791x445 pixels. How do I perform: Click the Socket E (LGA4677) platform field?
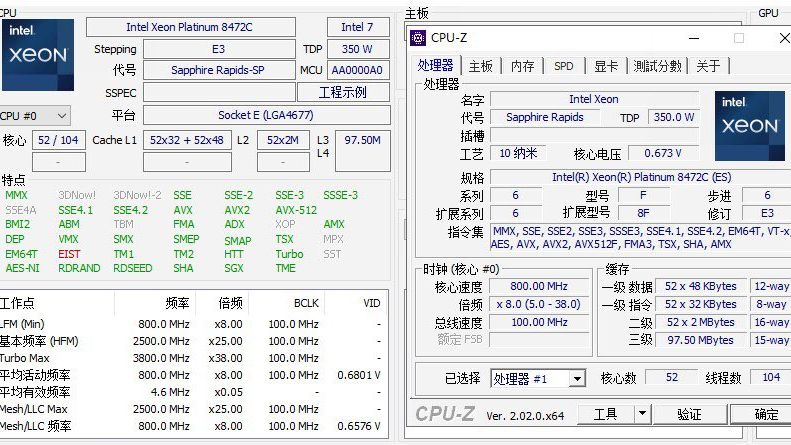pyautogui.click(x=266, y=116)
